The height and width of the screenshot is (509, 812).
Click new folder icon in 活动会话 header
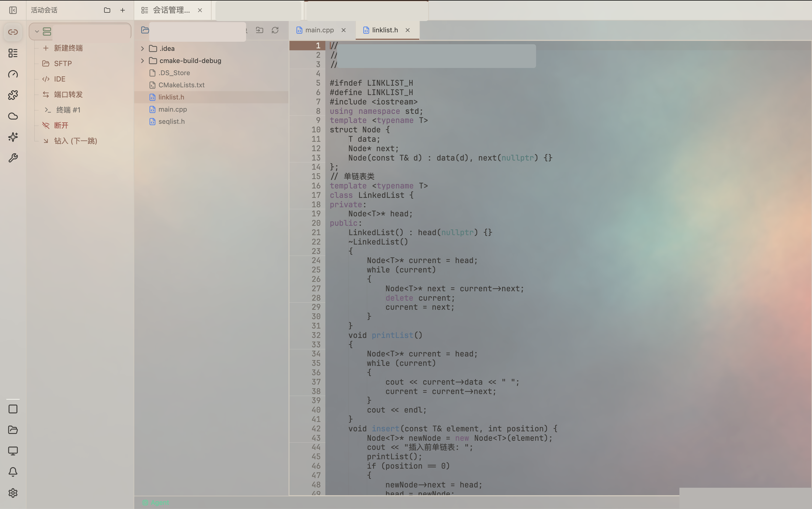click(x=107, y=10)
